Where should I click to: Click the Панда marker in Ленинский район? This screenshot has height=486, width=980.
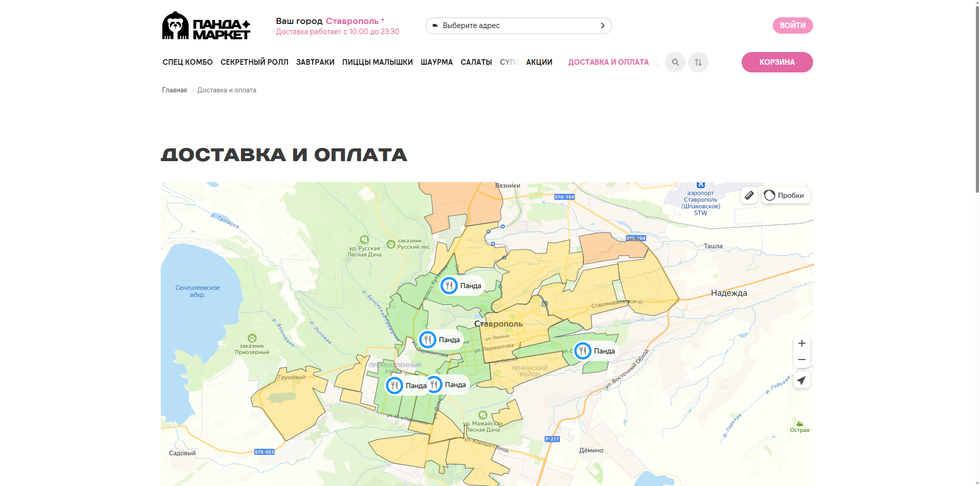click(582, 350)
